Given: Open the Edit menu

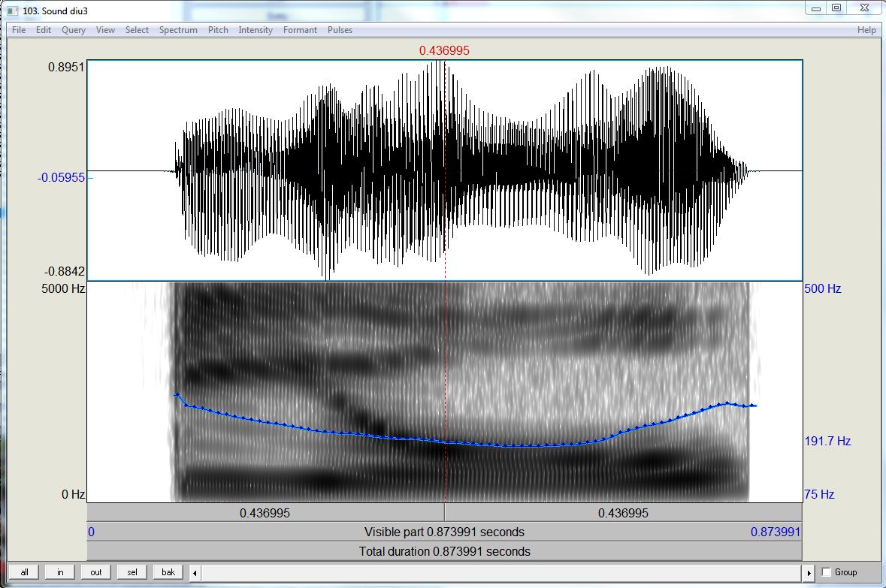Looking at the screenshot, I should tap(44, 30).
